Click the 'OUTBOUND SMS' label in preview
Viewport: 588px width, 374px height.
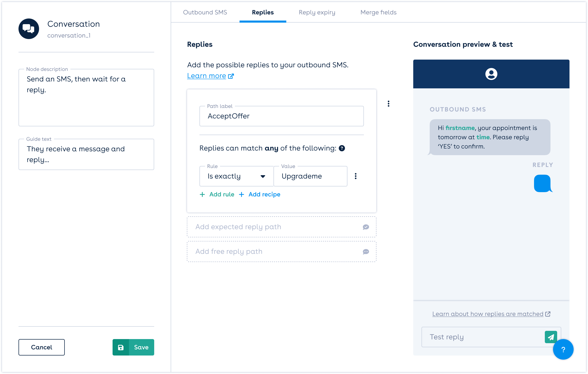pyautogui.click(x=458, y=109)
